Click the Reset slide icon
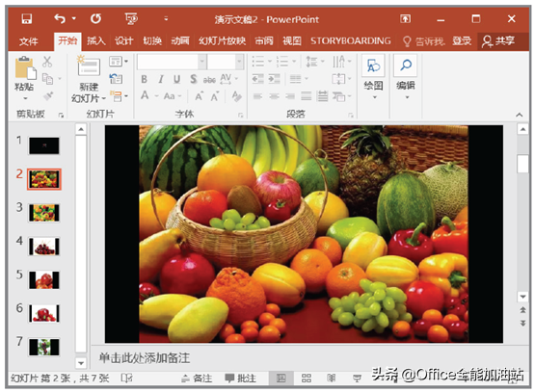534x392 pixels. point(116,79)
